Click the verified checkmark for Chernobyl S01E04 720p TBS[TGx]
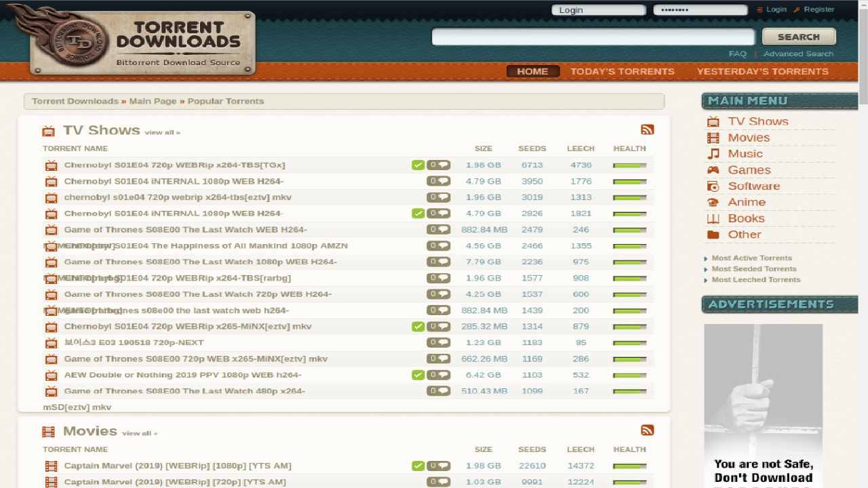Screen dimensions: 868x488 pyautogui.click(x=418, y=165)
